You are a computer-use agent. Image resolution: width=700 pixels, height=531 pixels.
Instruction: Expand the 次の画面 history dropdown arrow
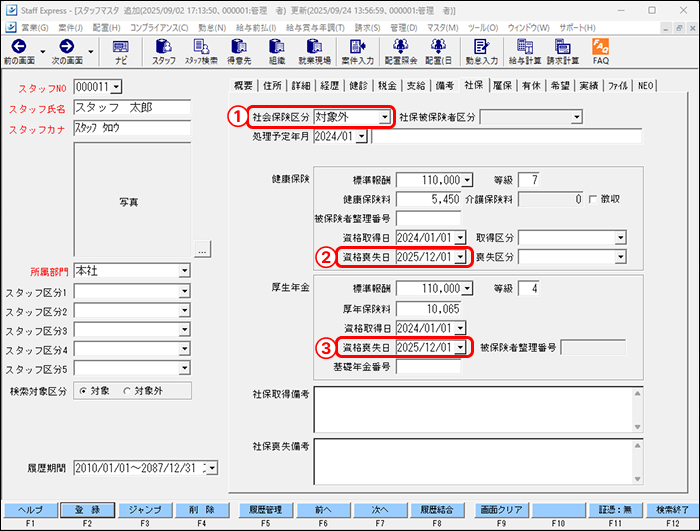tap(91, 51)
